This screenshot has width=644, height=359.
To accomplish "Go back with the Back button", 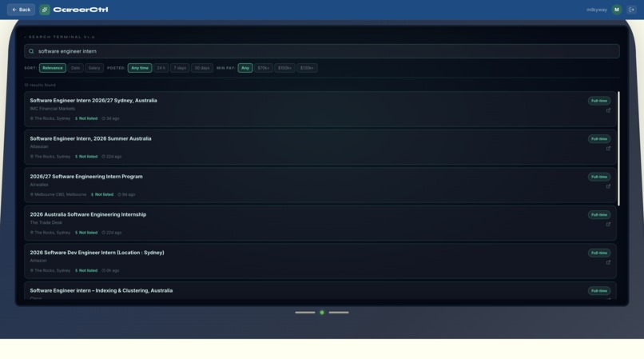I will 21,10.
